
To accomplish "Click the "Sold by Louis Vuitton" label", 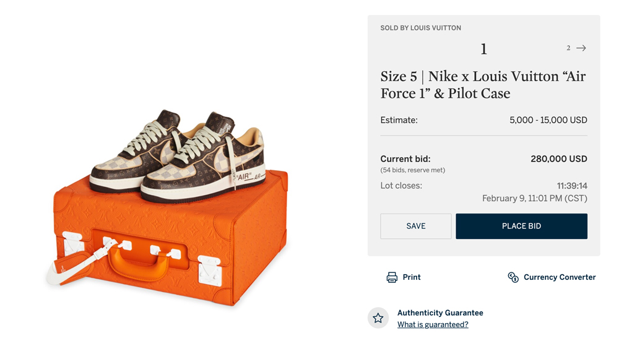I will click(421, 28).
